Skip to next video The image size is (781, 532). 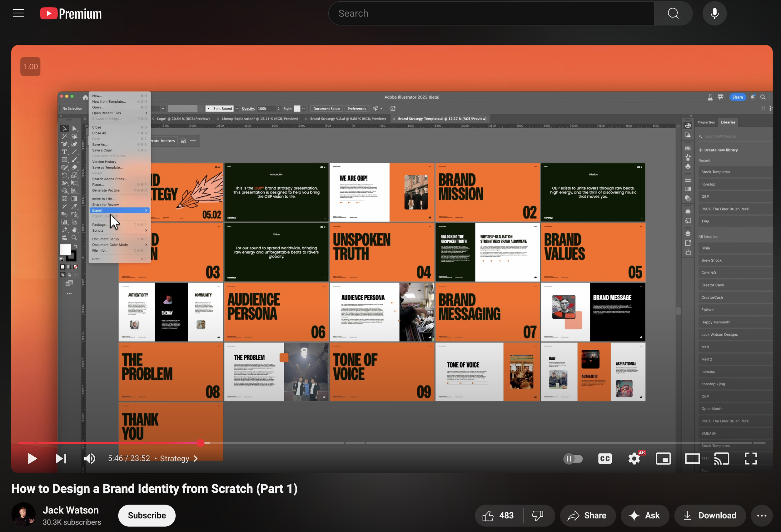[x=61, y=458]
